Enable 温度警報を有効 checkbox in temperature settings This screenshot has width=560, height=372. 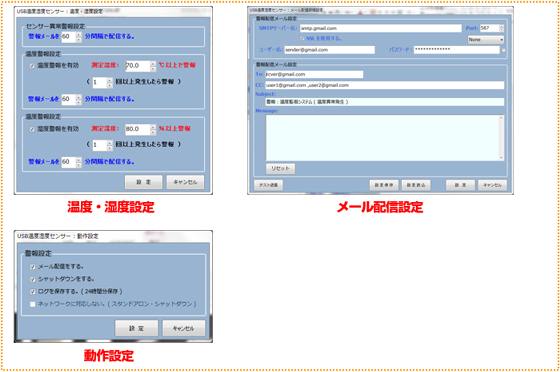point(32,66)
